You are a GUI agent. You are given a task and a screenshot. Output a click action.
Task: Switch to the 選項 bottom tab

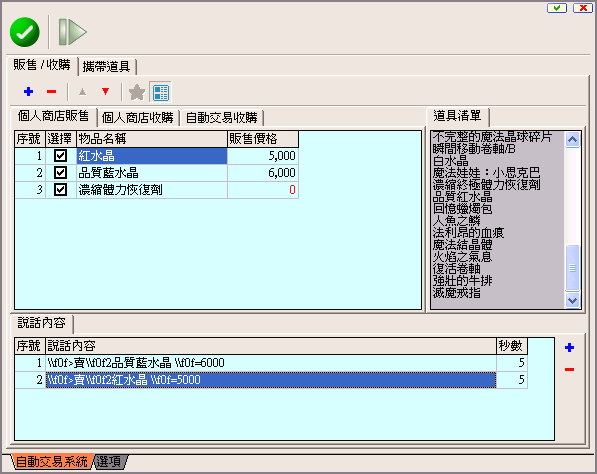pos(109,462)
